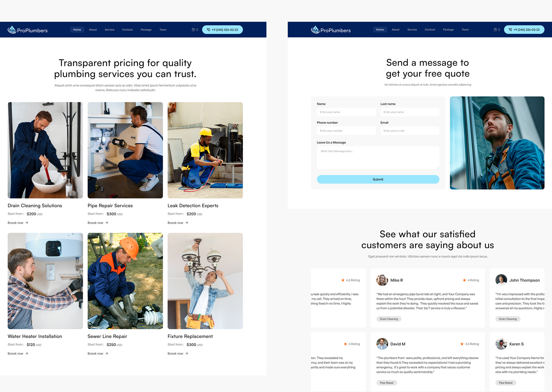Viewport: 552px width, 392px height.
Task: Open the Fixture Replacement service image
Action: click(205, 281)
